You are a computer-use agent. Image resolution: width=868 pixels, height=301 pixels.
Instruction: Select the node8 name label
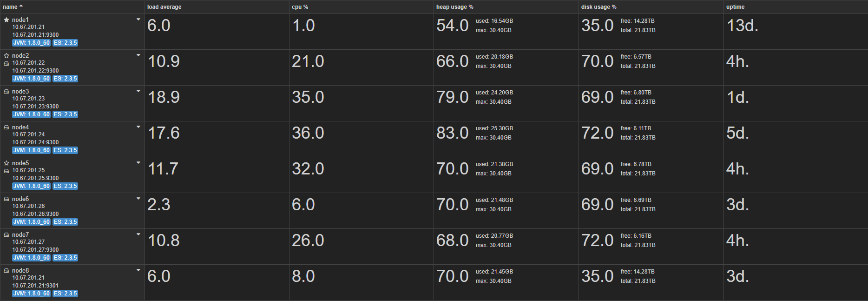20,271
